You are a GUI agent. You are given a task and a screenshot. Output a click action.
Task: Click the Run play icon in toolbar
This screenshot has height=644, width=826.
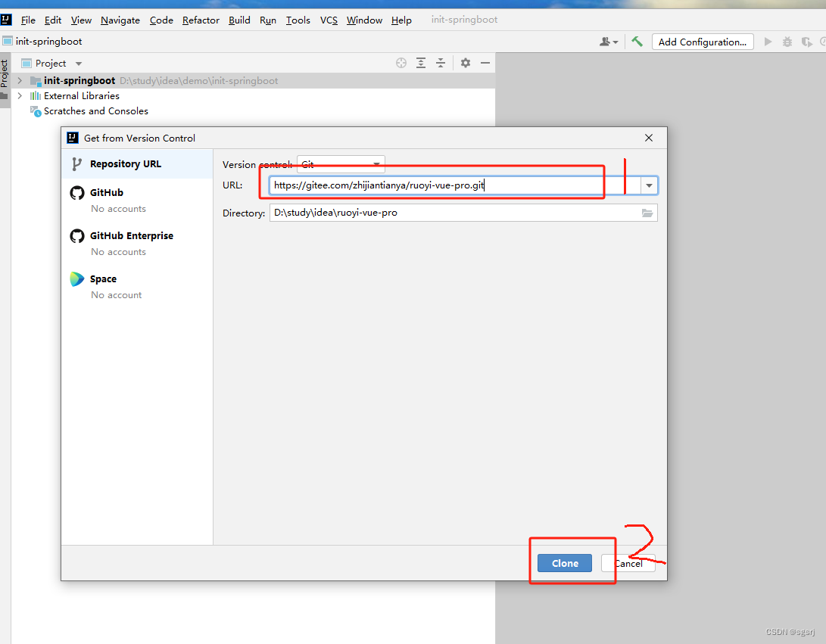pos(768,42)
